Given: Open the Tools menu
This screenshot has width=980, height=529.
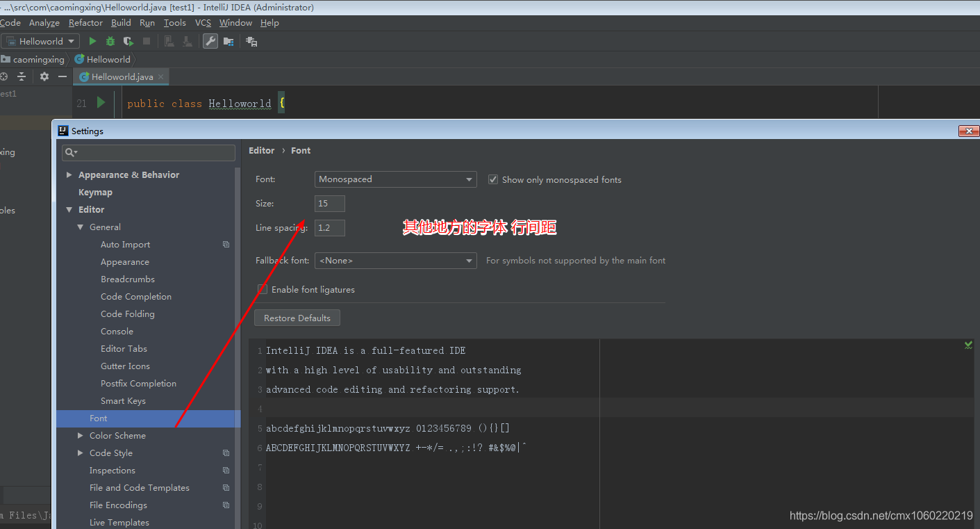Looking at the screenshot, I should click(175, 23).
